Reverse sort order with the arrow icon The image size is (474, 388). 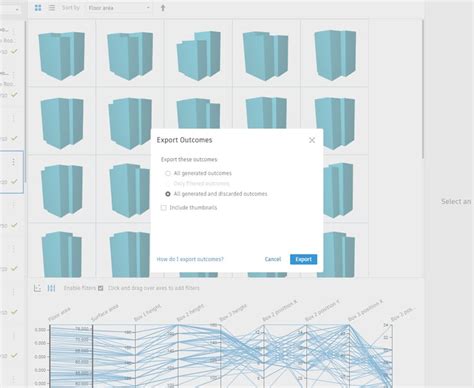coord(163,8)
